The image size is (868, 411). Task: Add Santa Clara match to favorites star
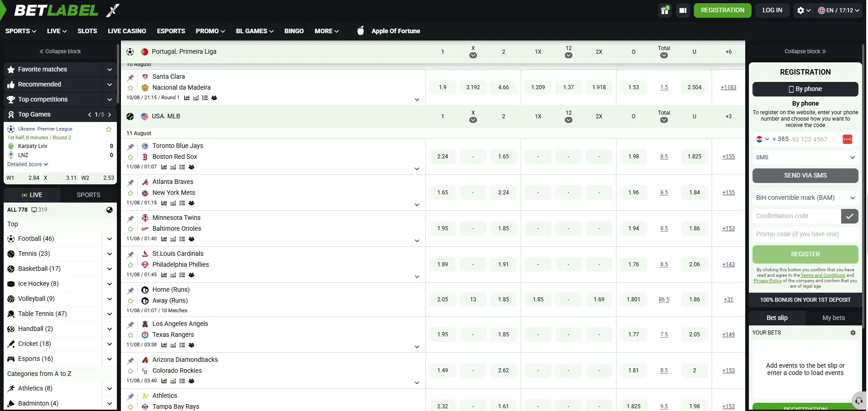point(130,88)
